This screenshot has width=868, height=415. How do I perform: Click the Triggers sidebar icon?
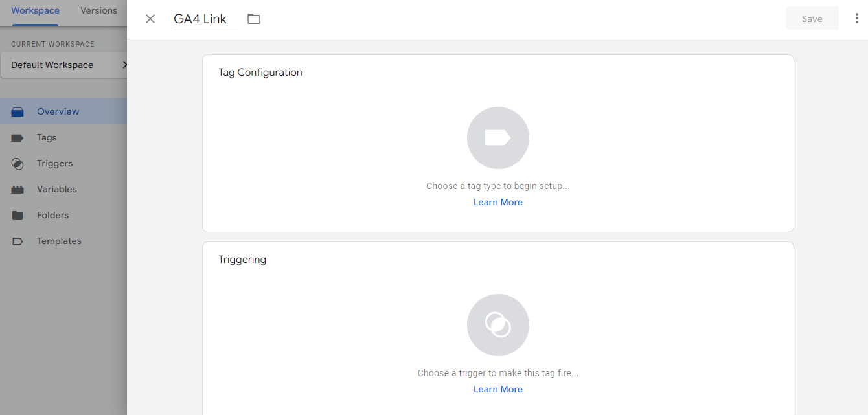click(x=17, y=164)
